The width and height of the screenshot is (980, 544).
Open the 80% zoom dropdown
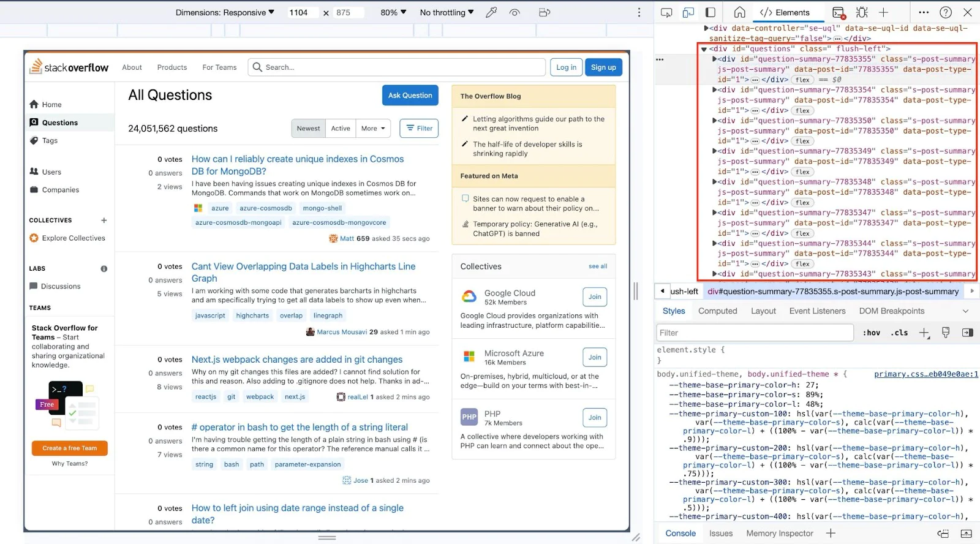[x=393, y=12]
